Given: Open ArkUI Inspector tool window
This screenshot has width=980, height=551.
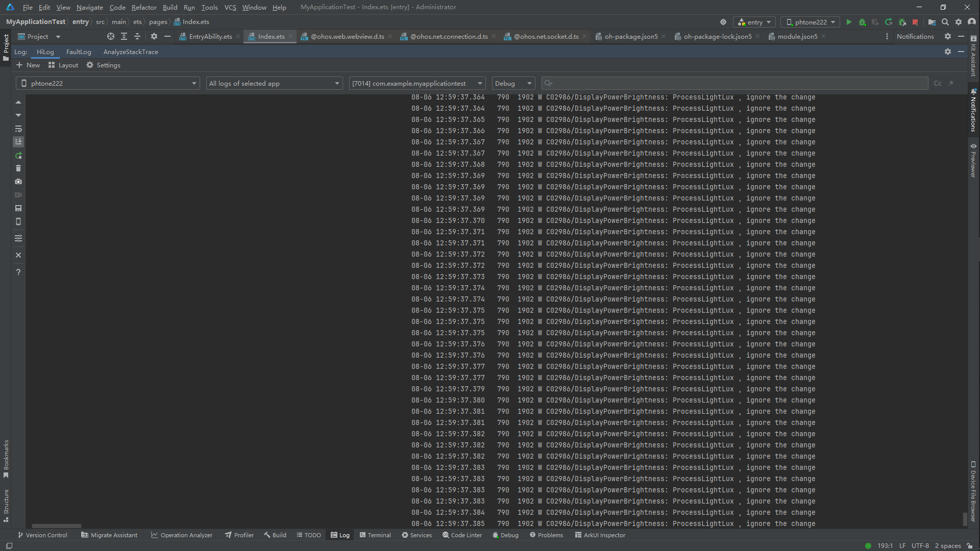Looking at the screenshot, I should [600, 535].
